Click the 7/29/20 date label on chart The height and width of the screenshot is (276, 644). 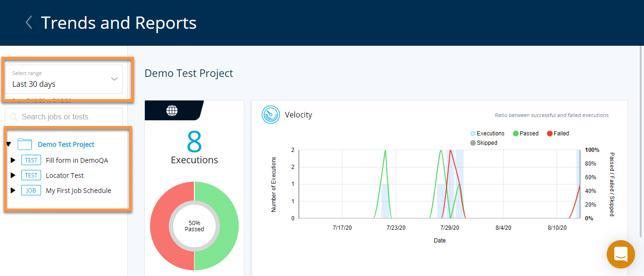pos(450,227)
